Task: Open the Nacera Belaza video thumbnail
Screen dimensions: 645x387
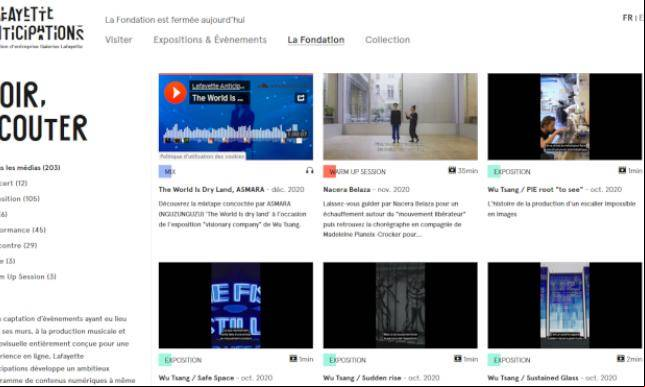Action: click(400, 116)
